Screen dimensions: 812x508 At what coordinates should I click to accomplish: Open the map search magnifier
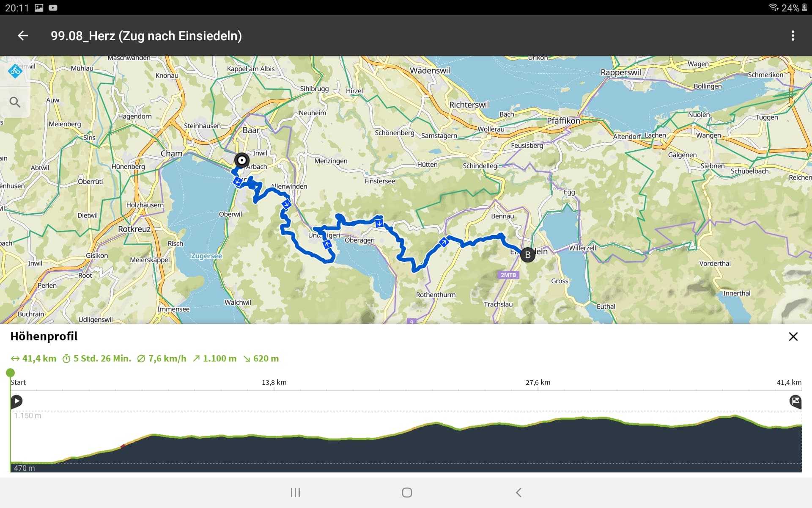pyautogui.click(x=15, y=102)
